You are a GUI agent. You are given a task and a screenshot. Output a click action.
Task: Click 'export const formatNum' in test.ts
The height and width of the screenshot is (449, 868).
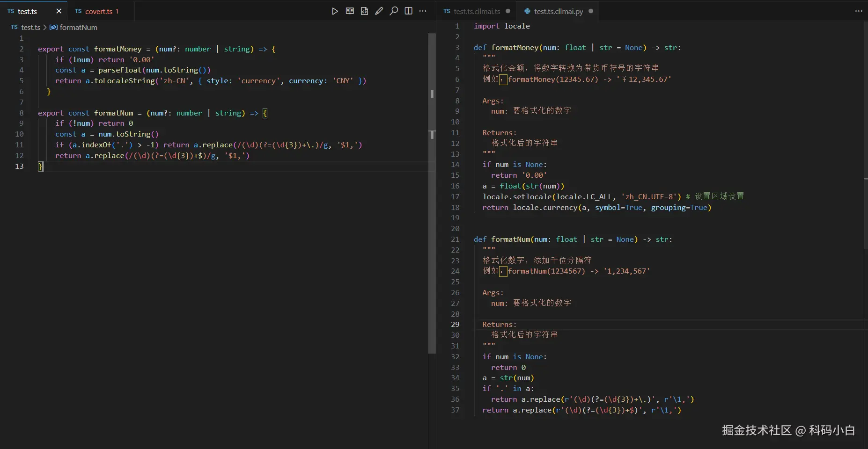coord(85,113)
